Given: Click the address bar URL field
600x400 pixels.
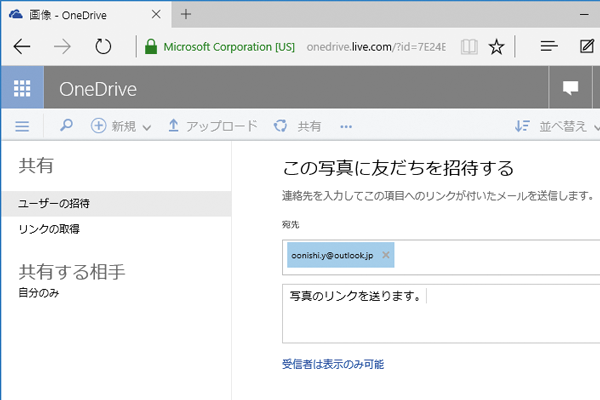Looking at the screenshot, I should [376, 47].
